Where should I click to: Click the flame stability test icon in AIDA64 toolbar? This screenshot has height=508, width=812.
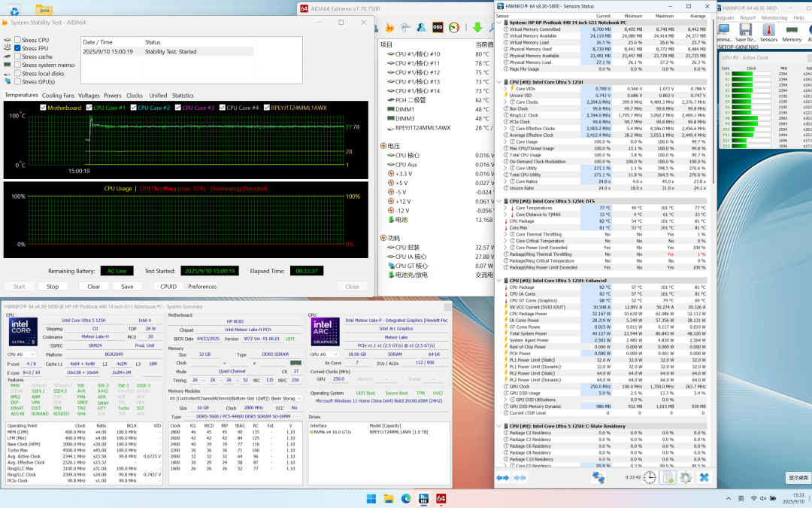point(389,28)
